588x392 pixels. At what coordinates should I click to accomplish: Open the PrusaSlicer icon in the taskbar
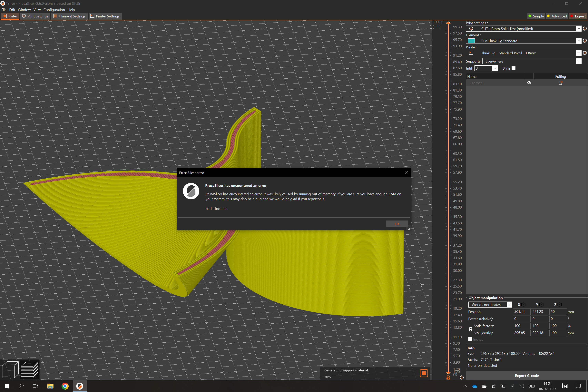click(x=80, y=386)
